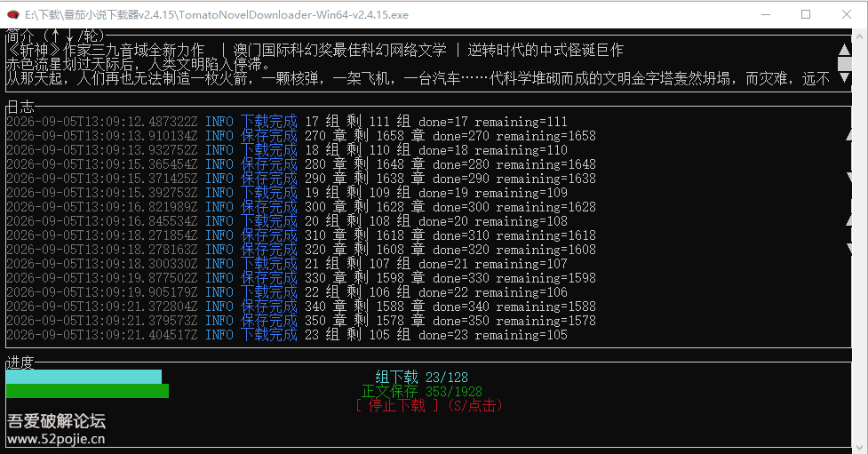Click the window scroll-up arrow at top right
Screen dimensions: 868x454
point(860,36)
